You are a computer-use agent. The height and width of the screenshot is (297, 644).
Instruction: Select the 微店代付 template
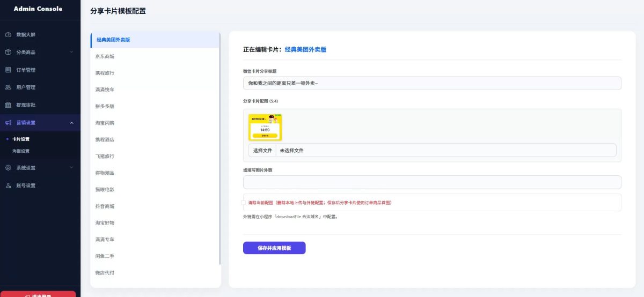pos(155,273)
